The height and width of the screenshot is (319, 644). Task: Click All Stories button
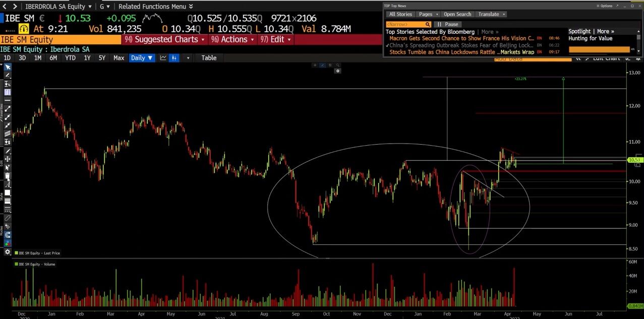(x=400, y=14)
